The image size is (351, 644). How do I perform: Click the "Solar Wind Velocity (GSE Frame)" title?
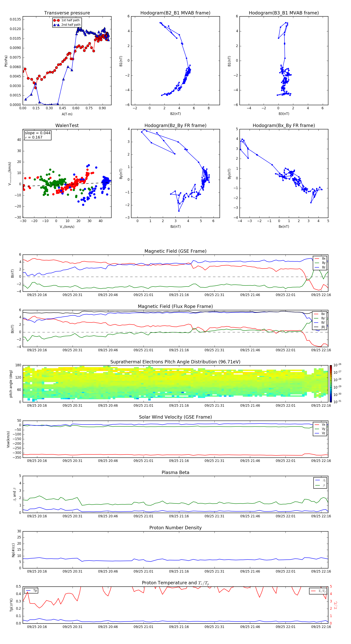pos(175,417)
